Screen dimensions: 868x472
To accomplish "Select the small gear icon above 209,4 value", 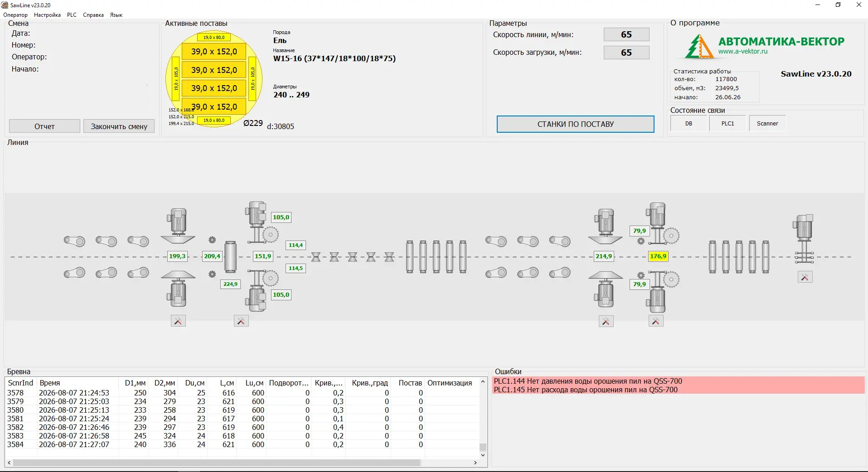I will (212, 240).
